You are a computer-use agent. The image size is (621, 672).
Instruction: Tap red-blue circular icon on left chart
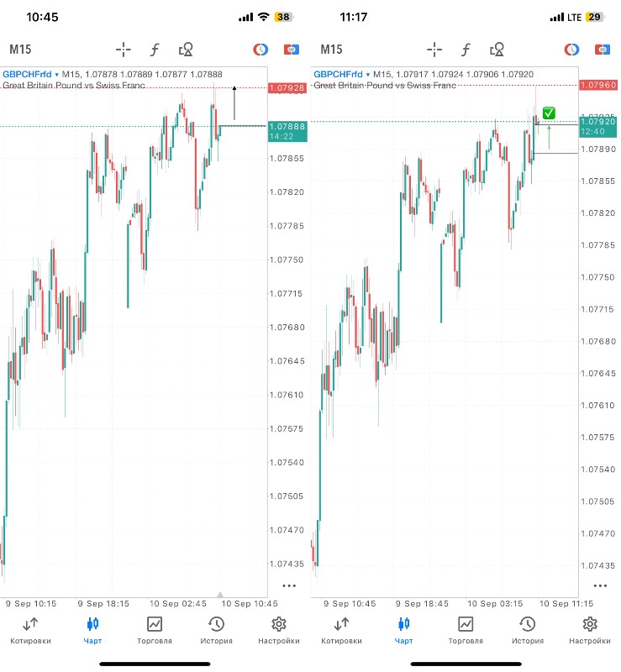point(261,50)
